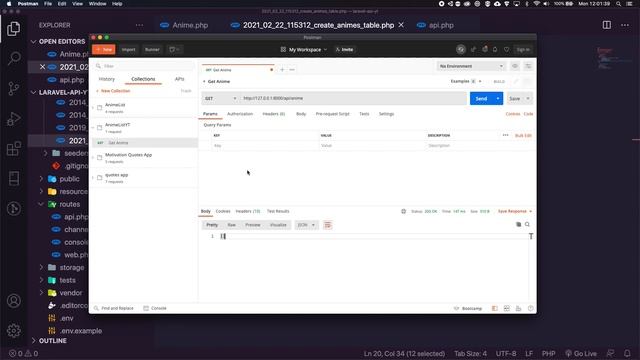Open Bootcamp in Postman footer
This screenshot has height=360, width=640.
point(468,308)
